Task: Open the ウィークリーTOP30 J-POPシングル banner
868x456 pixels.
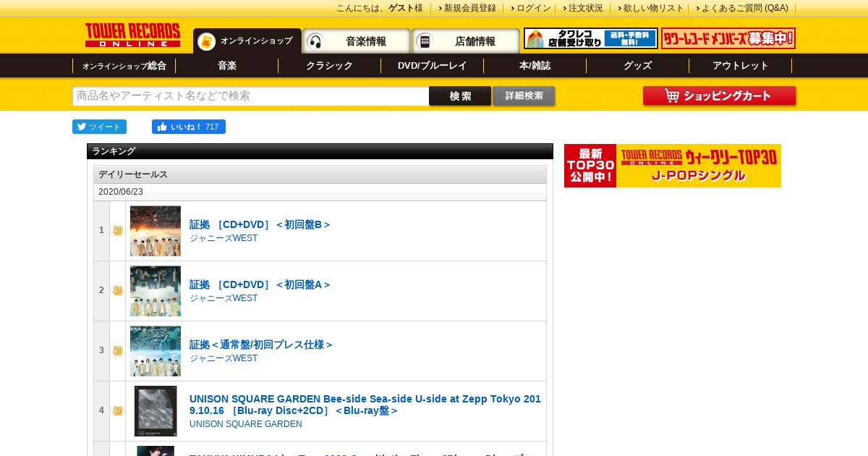Action: (x=673, y=166)
